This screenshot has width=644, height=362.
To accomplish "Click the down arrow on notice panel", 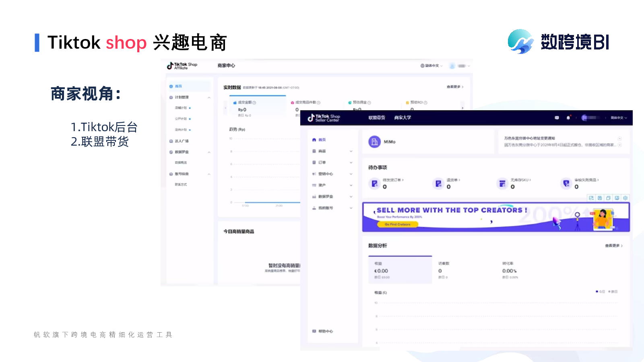I will click(620, 145).
